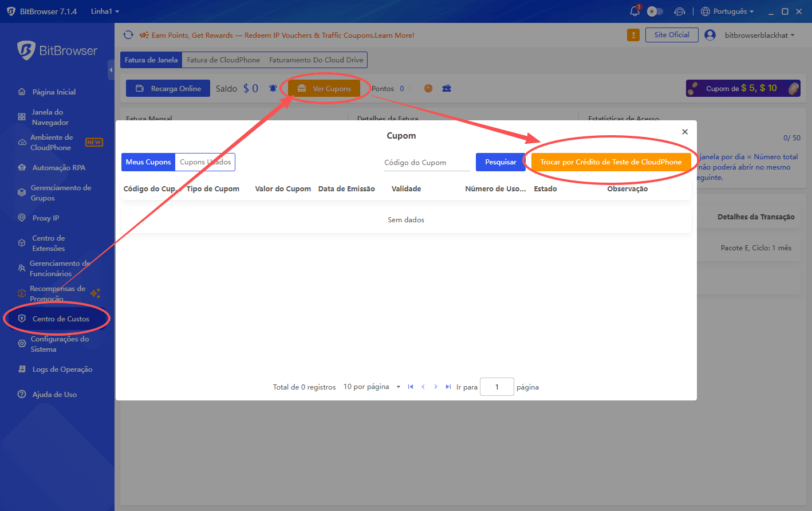Go to the next coupon page
The height and width of the screenshot is (511, 812).
(x=436, y=387)
